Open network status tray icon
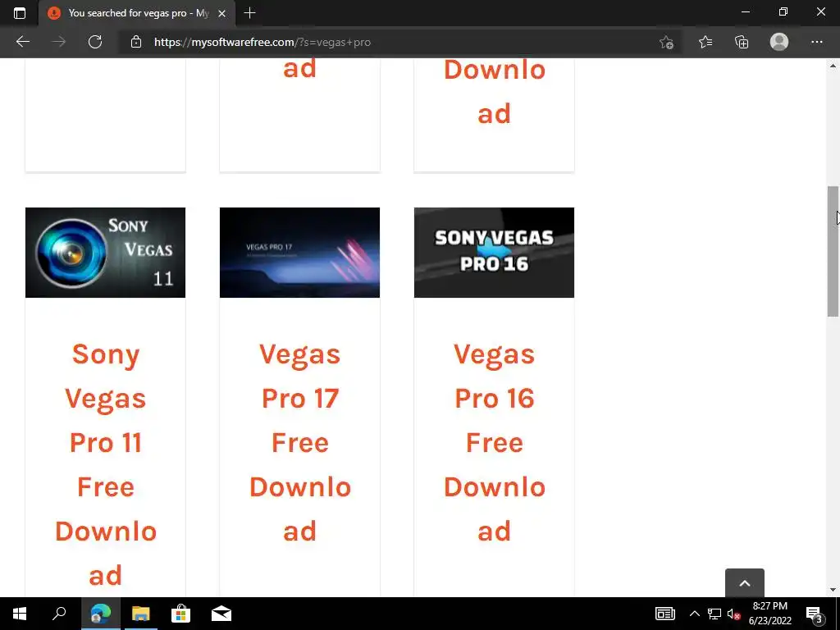840x630 pixels. coord(714,614)
